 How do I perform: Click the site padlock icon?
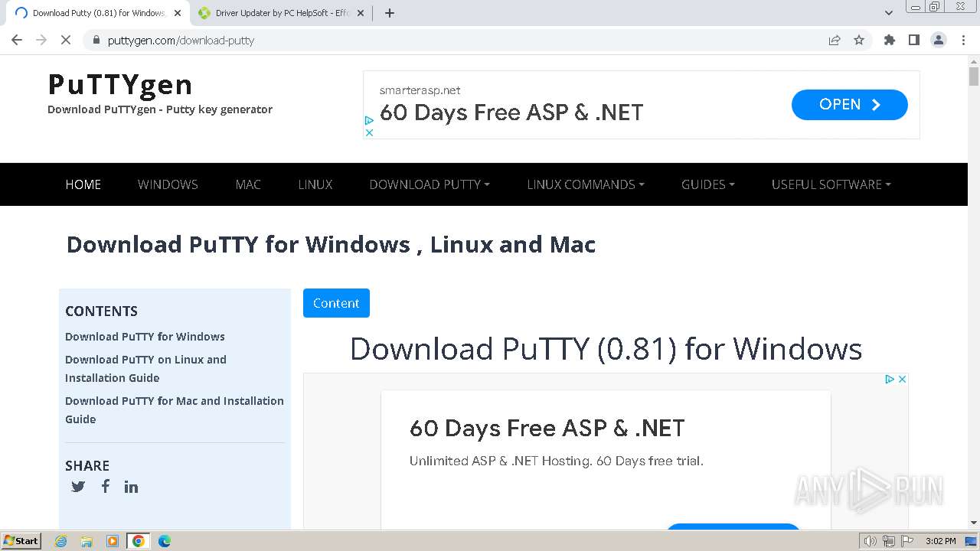coord(96,40)
